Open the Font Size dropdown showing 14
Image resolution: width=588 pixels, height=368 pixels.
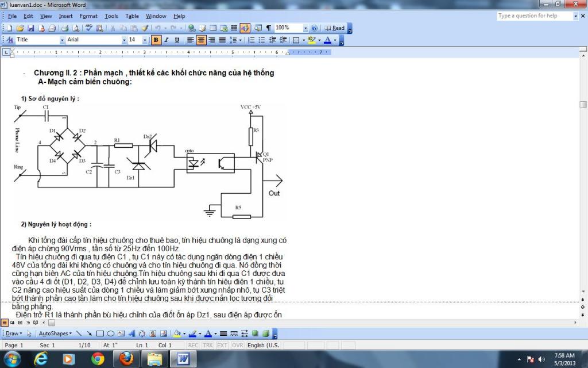point(145,40)
